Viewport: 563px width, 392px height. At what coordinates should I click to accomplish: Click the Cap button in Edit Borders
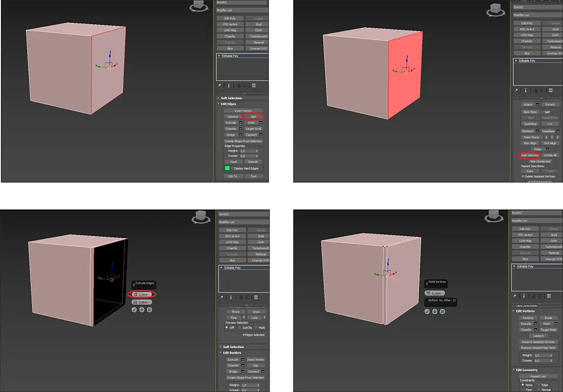256,365
